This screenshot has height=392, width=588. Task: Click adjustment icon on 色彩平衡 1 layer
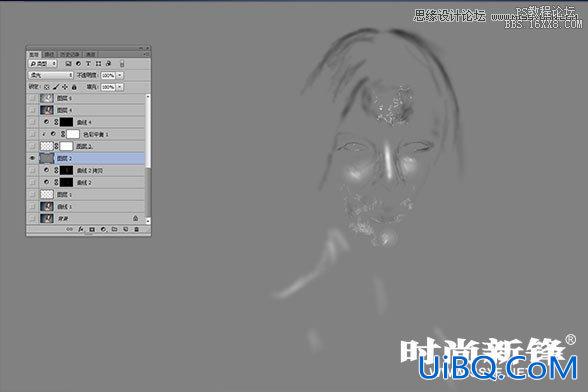point(53,134)
